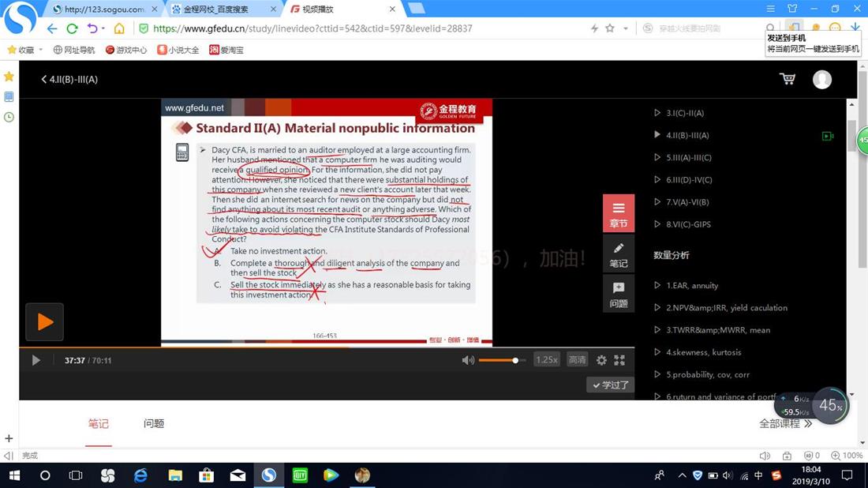Open the 章节 chapter panel button
The height and width of the screenshot is (488, 868).
click(x=619, y=213)
